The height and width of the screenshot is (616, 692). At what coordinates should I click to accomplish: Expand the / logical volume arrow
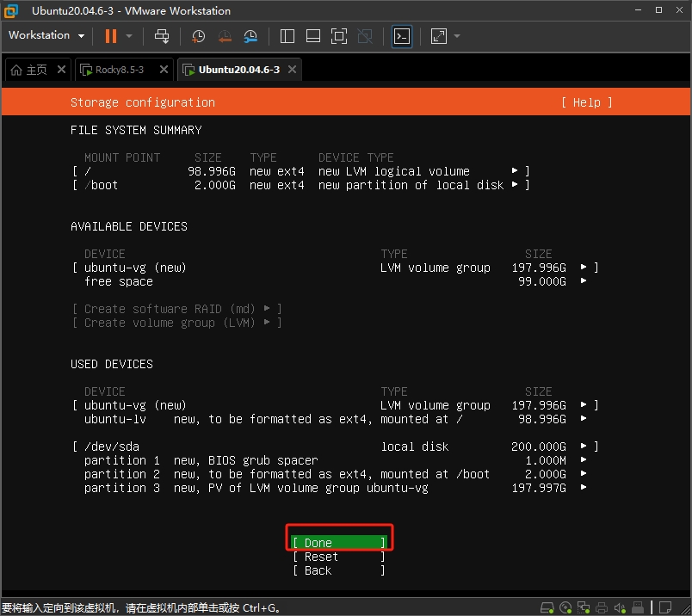click(x=514, y=170)
